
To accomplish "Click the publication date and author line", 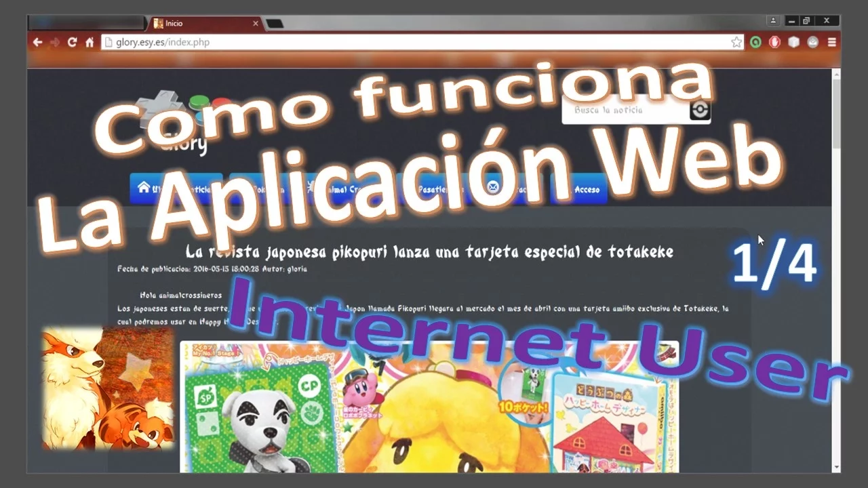I will (x=212, y=269).
